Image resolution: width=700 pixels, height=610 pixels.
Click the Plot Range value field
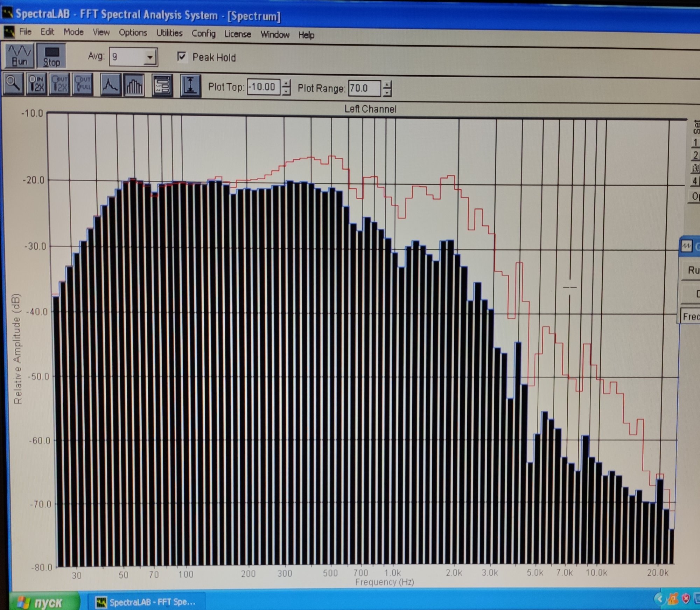364,88
